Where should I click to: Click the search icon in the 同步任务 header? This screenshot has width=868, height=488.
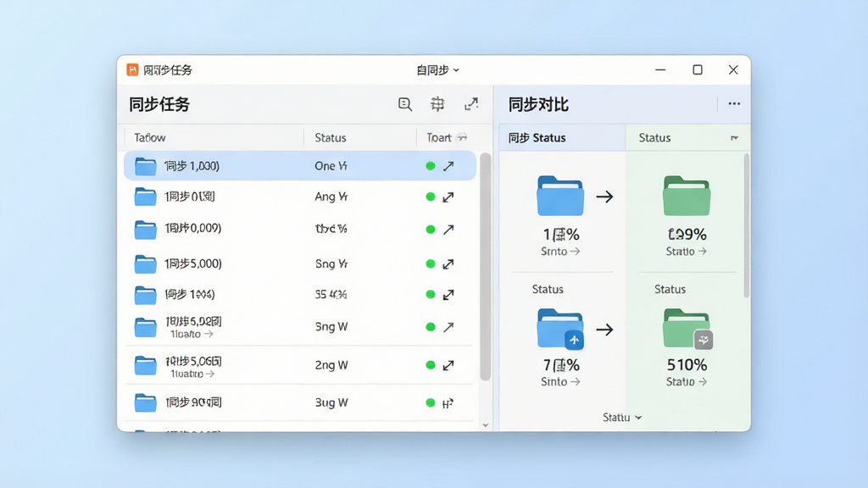click(404, 104)
